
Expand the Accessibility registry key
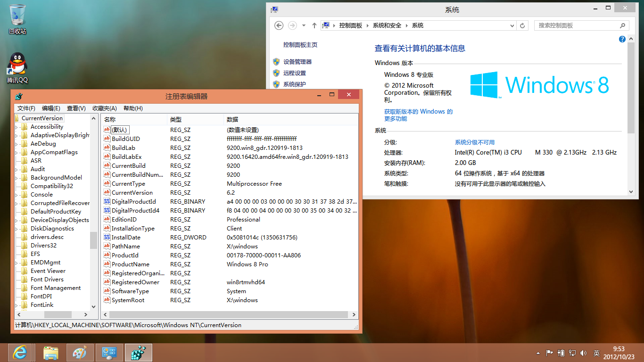click(17, 127)
